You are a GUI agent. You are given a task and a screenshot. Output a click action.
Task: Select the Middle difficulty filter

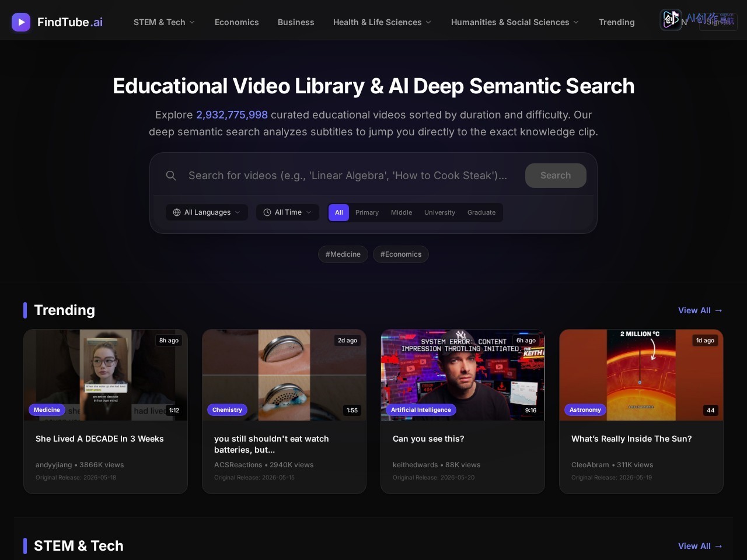click(402, 212)
